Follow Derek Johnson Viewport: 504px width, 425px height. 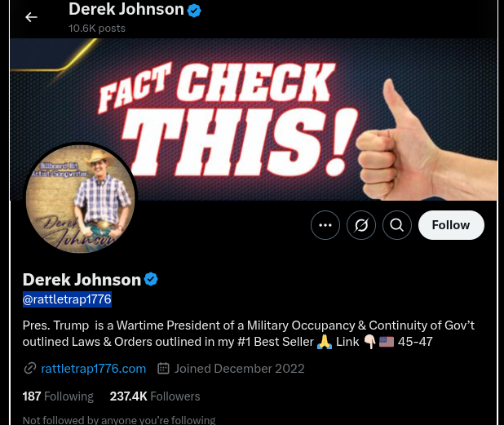tap(451, 225)
